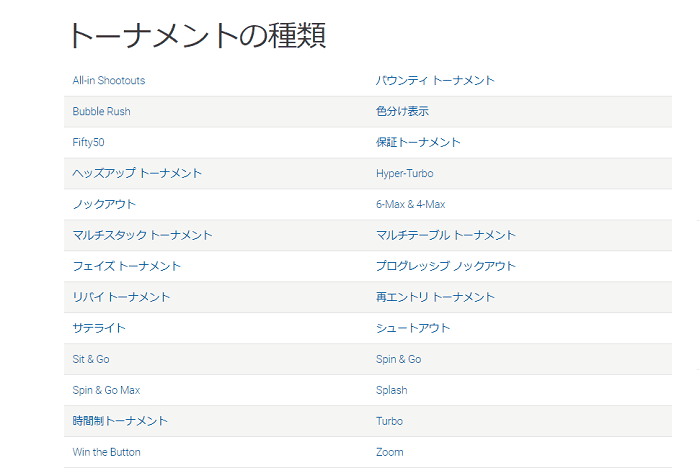
Task: Click the 色分け表示 link
Action: pyautogui.click(x=402, y=111)
